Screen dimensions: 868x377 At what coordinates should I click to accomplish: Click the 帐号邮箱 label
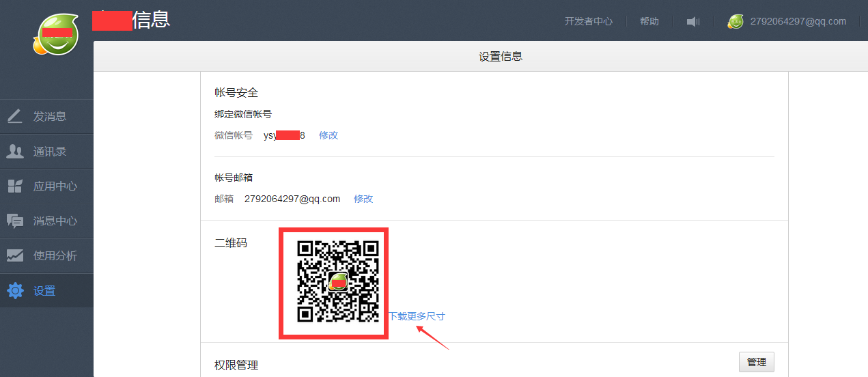coord(234,178)
